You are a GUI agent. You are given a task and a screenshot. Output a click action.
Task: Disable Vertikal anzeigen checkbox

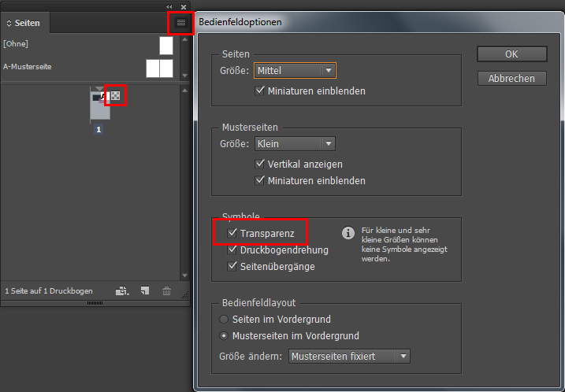tap(261, 165)
